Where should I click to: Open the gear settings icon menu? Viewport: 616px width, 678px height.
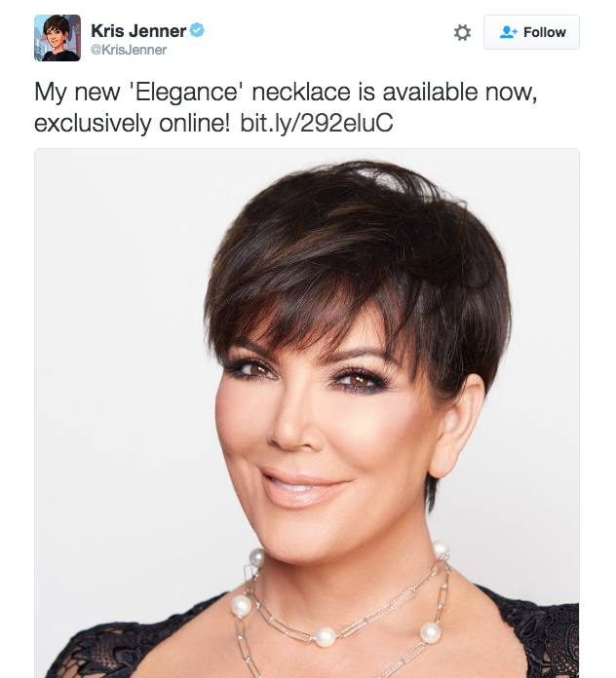click(462, 32)
